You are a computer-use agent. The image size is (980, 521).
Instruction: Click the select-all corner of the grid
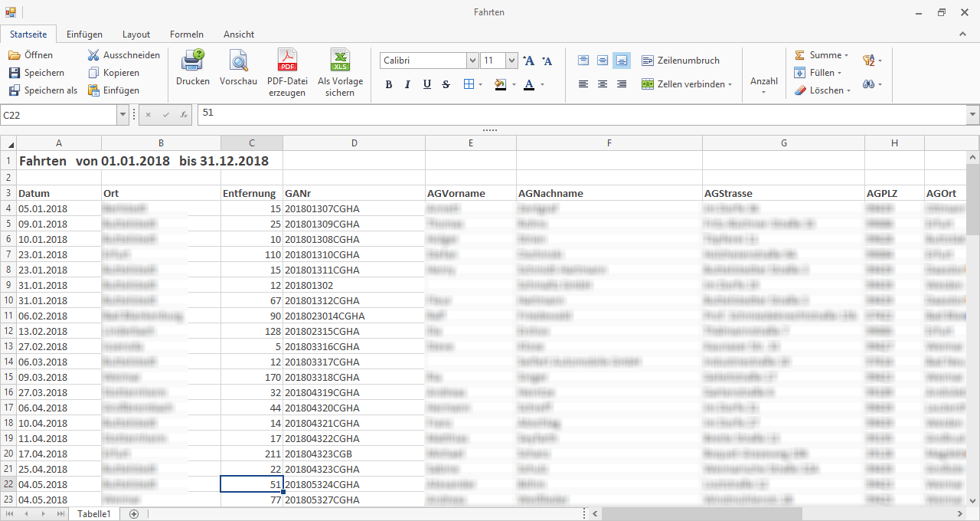pos(8,143)
